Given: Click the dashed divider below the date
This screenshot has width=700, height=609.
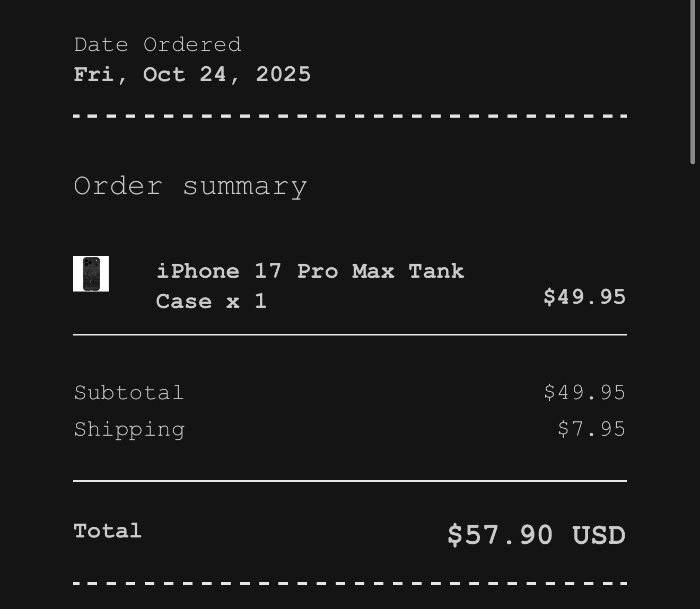Looking at the screenshot, I should point(350,116).
